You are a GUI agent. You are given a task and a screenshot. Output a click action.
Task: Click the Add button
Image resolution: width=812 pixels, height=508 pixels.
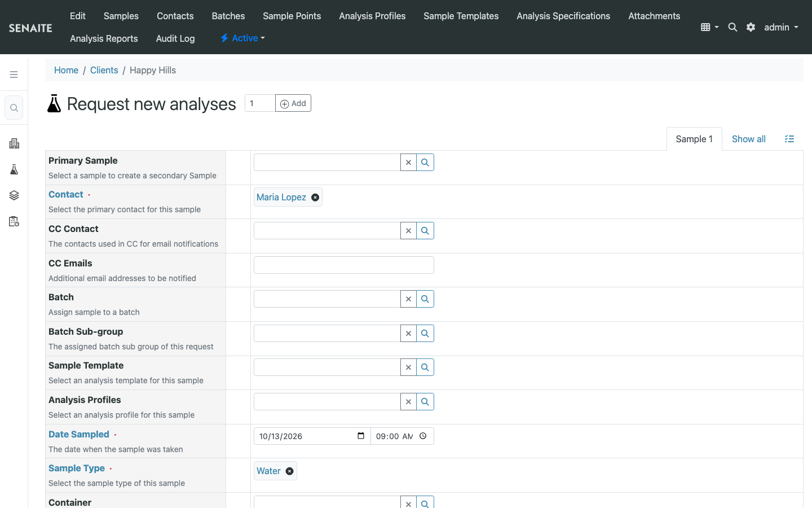coord(293,103)
